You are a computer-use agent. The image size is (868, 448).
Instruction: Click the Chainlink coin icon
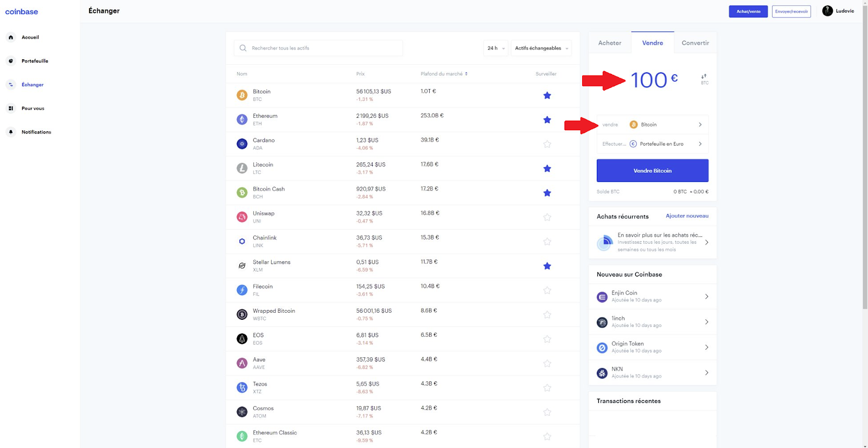242,241
